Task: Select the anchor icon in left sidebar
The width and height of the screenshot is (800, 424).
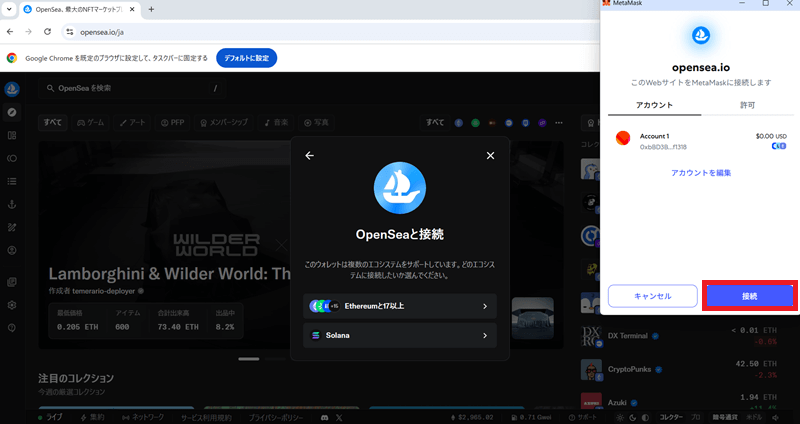Action: click(12, 204)
